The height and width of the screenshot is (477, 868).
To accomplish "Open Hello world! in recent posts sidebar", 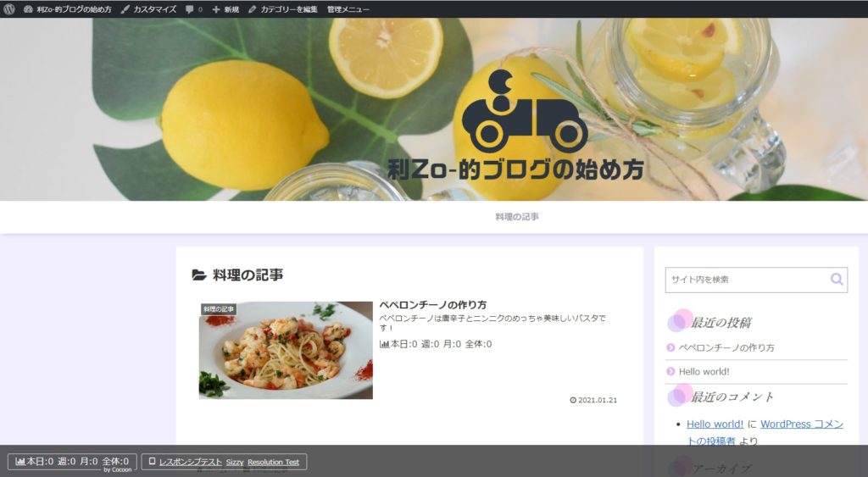I will (704, 371).
